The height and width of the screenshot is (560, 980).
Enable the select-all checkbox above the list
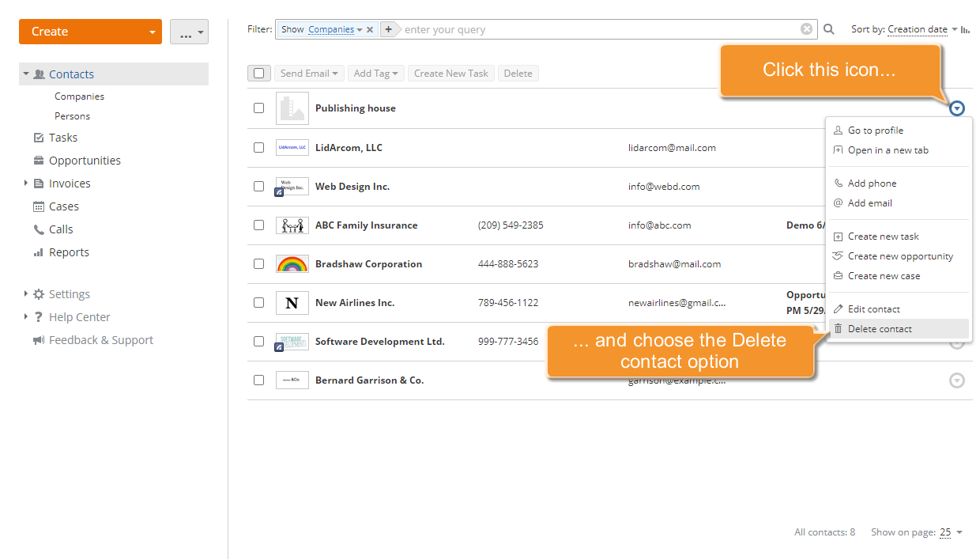coord(258,74)
